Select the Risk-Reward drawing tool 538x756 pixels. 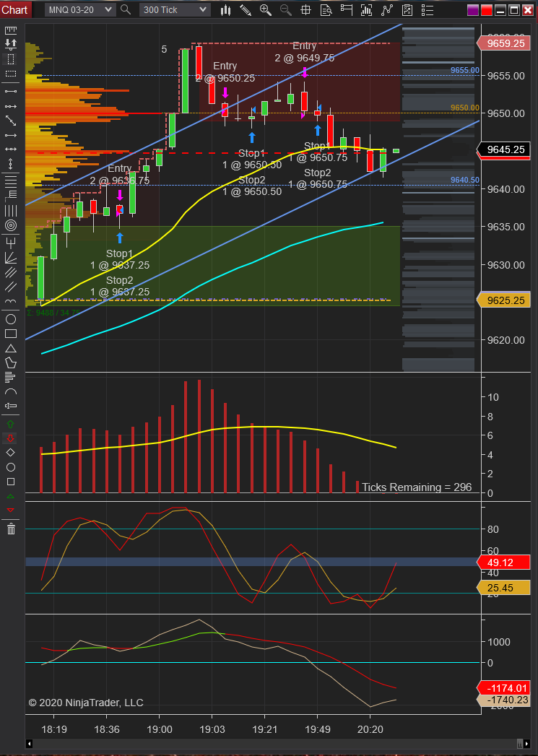pyautogui.click(x=11, y=44)
